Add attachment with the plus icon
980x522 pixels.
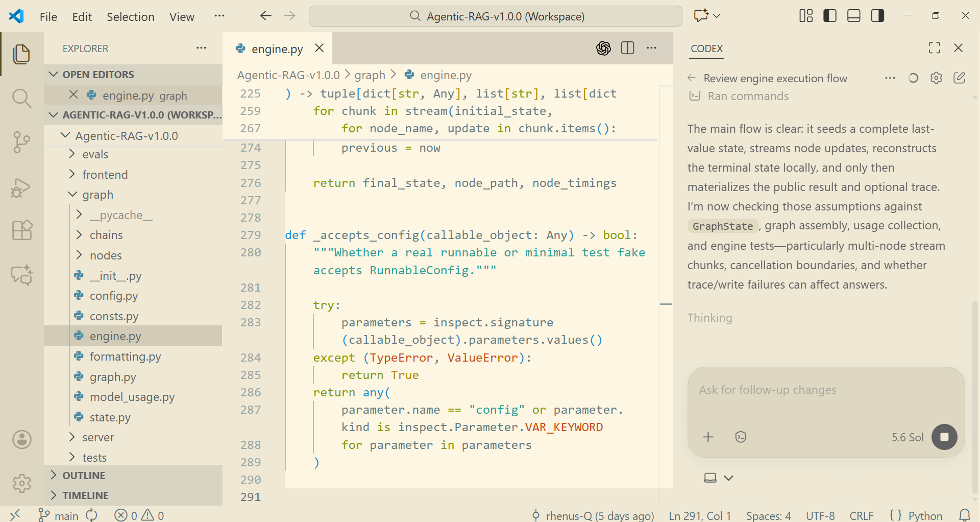(x=708, y=437)
